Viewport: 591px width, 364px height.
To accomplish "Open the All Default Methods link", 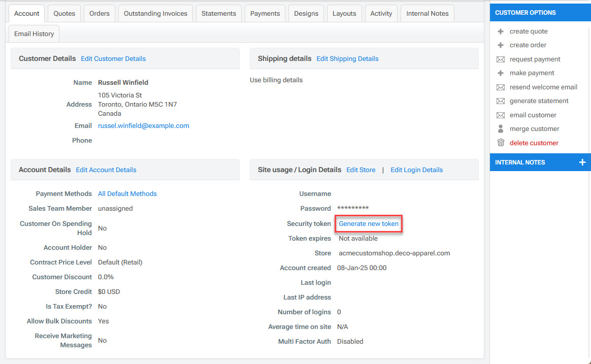I will coord(127,194).
